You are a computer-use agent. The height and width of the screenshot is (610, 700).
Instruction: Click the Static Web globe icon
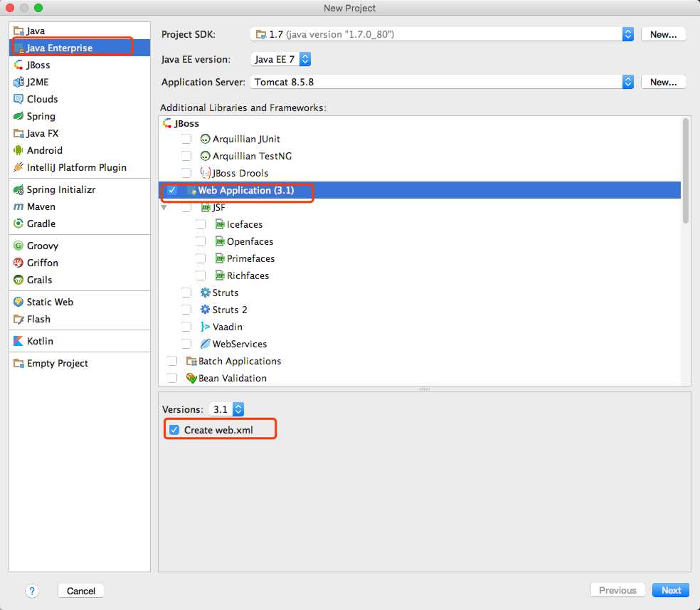18,302
